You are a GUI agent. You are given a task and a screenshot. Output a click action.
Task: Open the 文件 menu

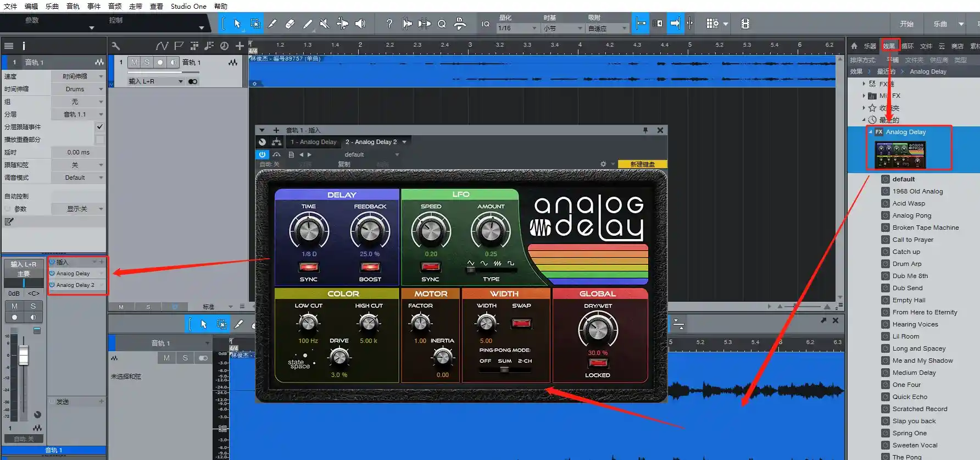click(x=10, y=6)
